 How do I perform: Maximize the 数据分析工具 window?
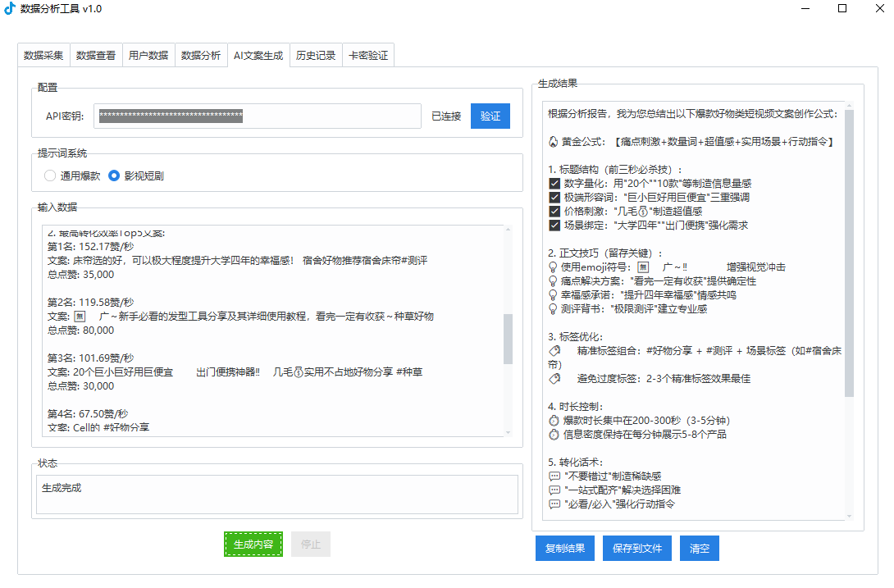pyautogui.click(x=842, y=9)
